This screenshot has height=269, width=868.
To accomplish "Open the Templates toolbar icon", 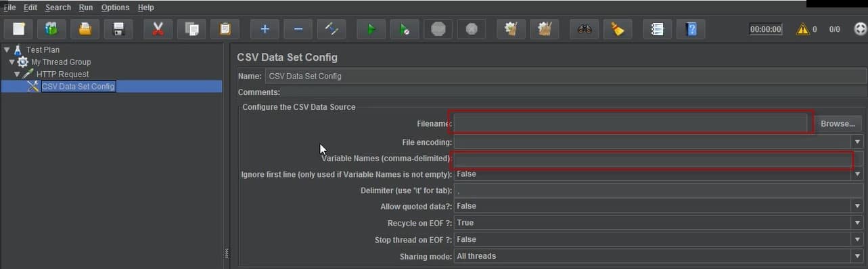I will click(51, 29).
